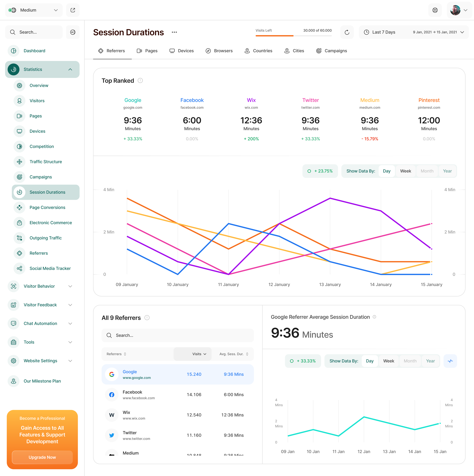Open the Medium site selector dropdown

pos(34,10)
